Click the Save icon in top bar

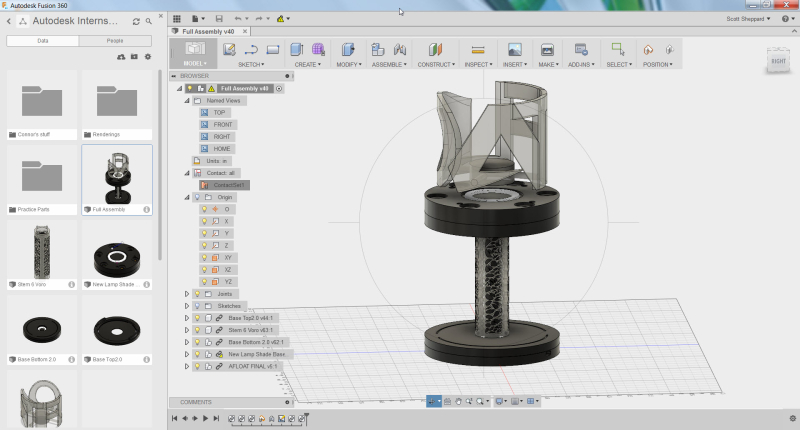tap(220, 18)
